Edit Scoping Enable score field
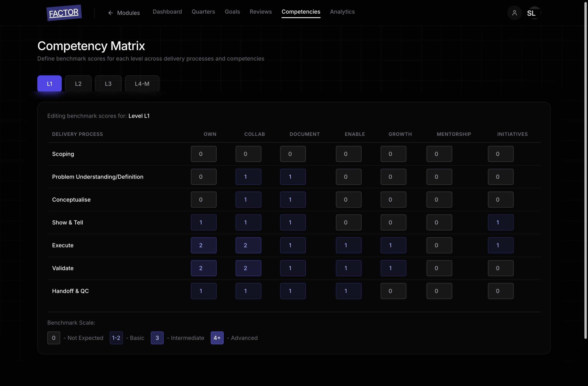588x386 pixels. click(349, 154)
